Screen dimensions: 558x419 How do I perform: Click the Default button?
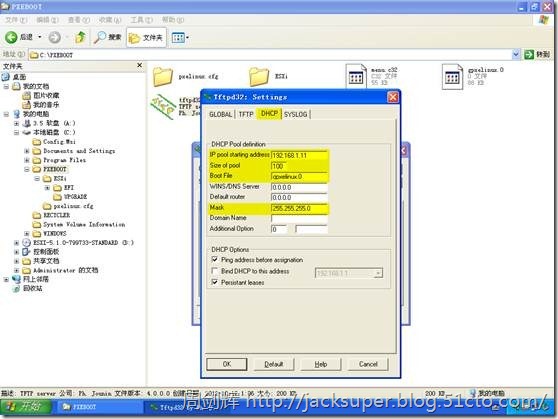click(274, 364)
